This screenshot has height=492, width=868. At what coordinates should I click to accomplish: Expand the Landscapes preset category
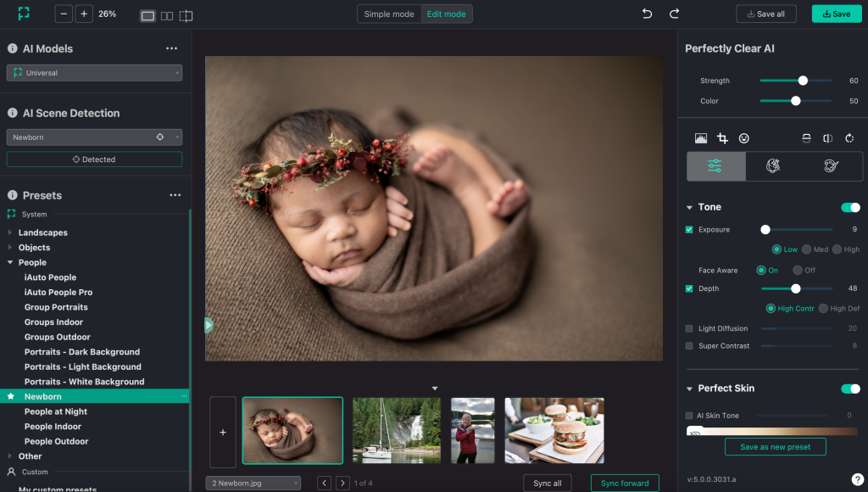[x=11, y=232]
